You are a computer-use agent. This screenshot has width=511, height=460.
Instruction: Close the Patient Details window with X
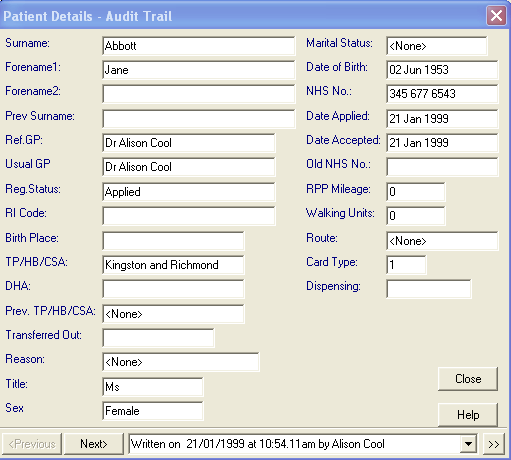pos(496,16)
